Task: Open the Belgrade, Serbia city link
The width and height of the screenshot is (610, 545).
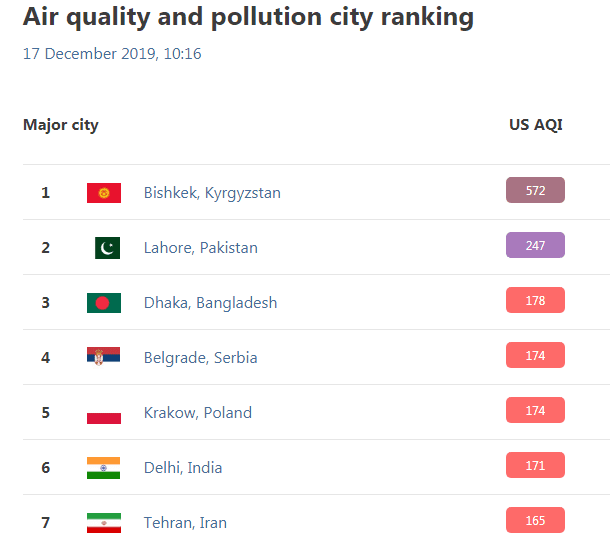Action: (200, 358)
